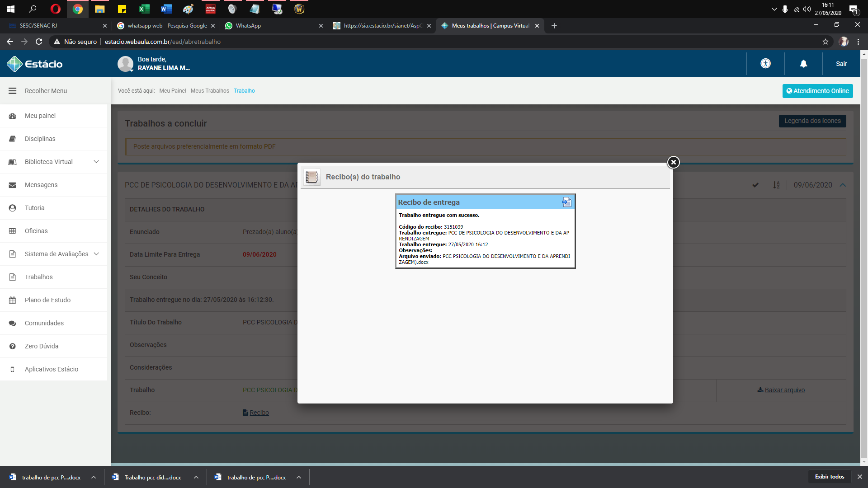868x488 pixels.
Task: Collapse the PCC de Psicologia work panel
Action: click(x=843, y=185)
